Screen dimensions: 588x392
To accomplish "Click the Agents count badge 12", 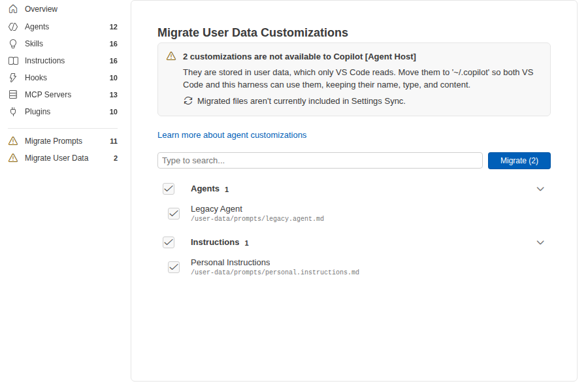I will (x=113, y=27).
